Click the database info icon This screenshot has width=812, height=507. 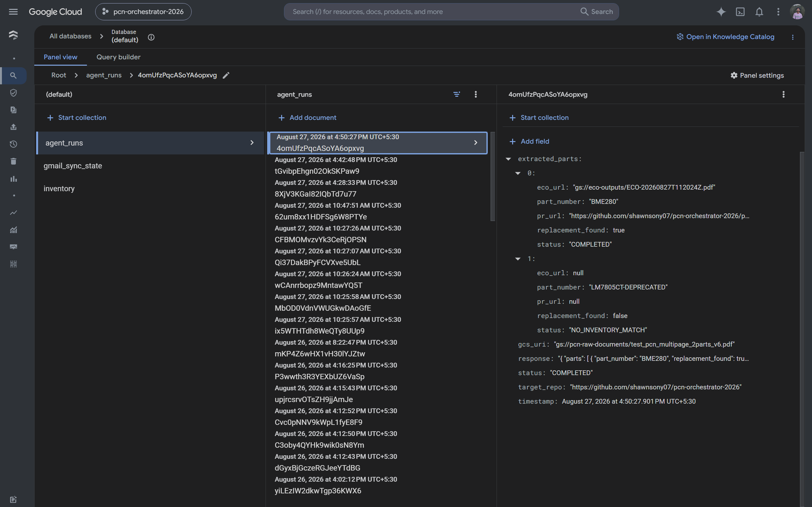pos(151,37)
